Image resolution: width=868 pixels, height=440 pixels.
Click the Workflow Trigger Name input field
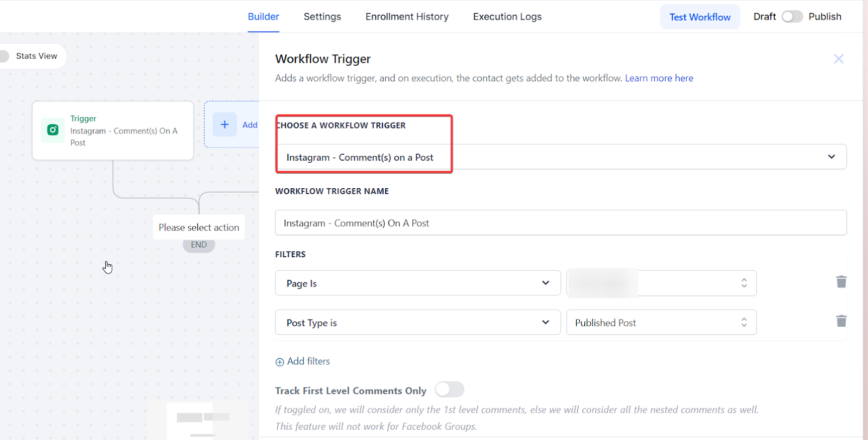point(560,222)
